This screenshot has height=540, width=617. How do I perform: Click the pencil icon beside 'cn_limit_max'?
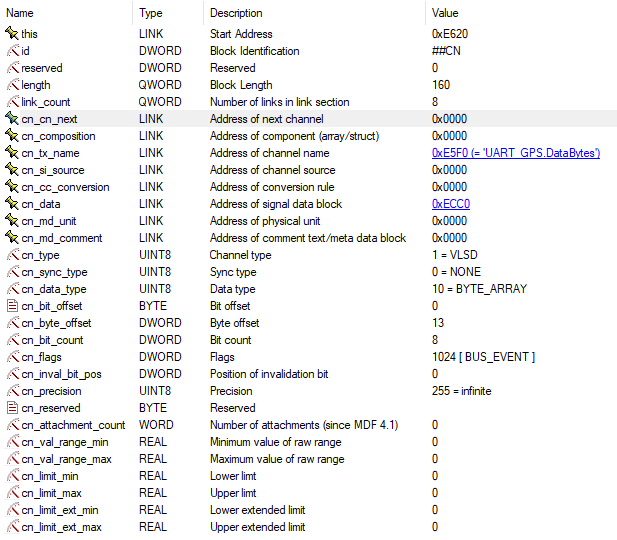click(13, 493)
